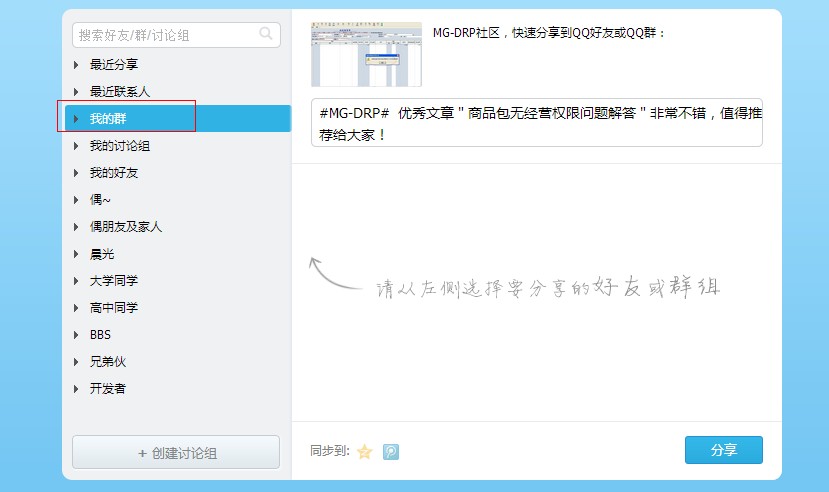
Task: Expand the 偶~ group arrow
Action: pos(76,200)
